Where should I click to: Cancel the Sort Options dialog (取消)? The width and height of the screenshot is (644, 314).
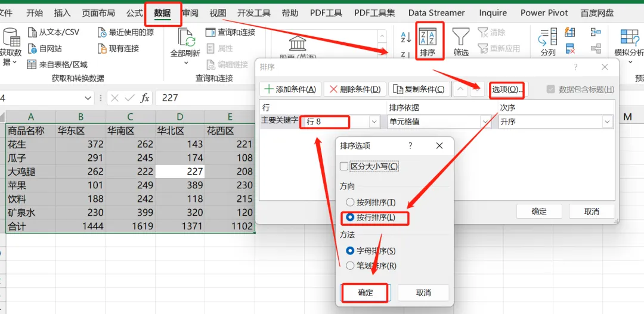tap(423, 293)
